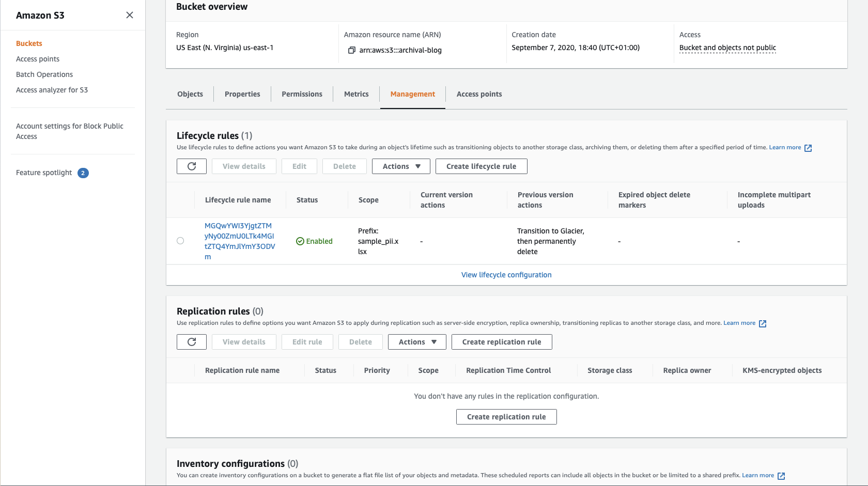Viewport: 868px width, 486px height.
Task: Switch to the Permissions tab
Action: click(x=302, y=94)
